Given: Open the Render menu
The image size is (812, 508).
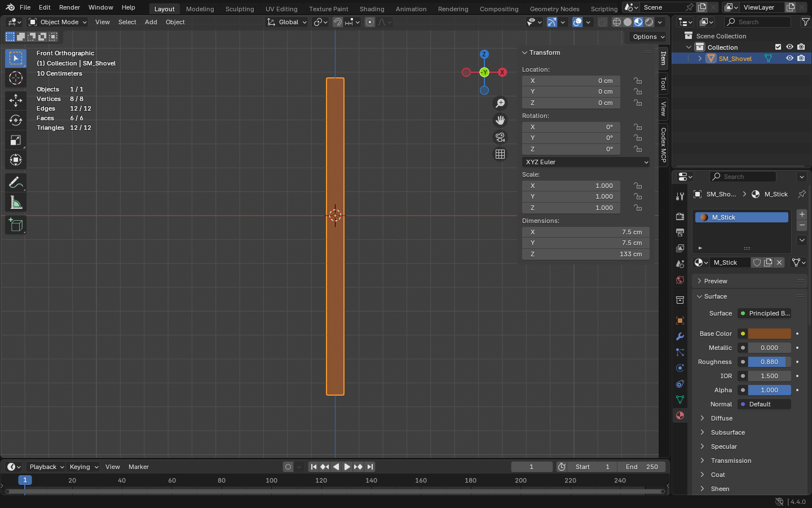Looking at the screenshot, I should (69, 7).
